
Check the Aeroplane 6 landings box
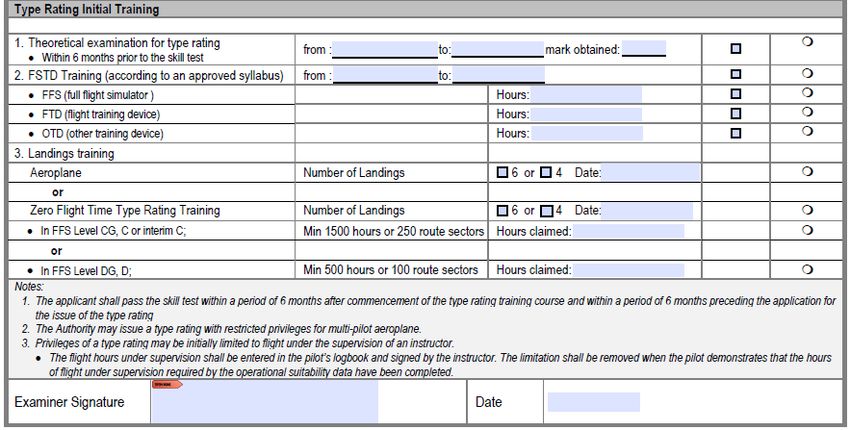503,172
